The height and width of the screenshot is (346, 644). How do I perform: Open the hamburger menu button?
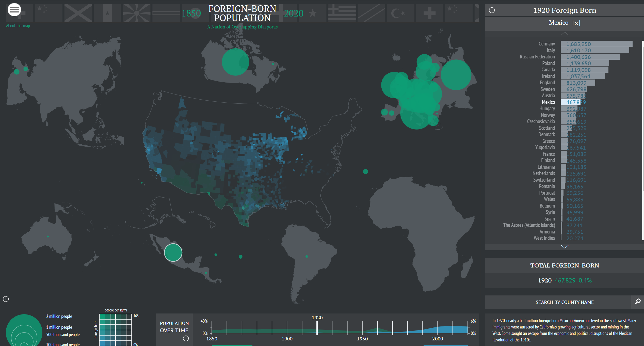click(14, 10)
